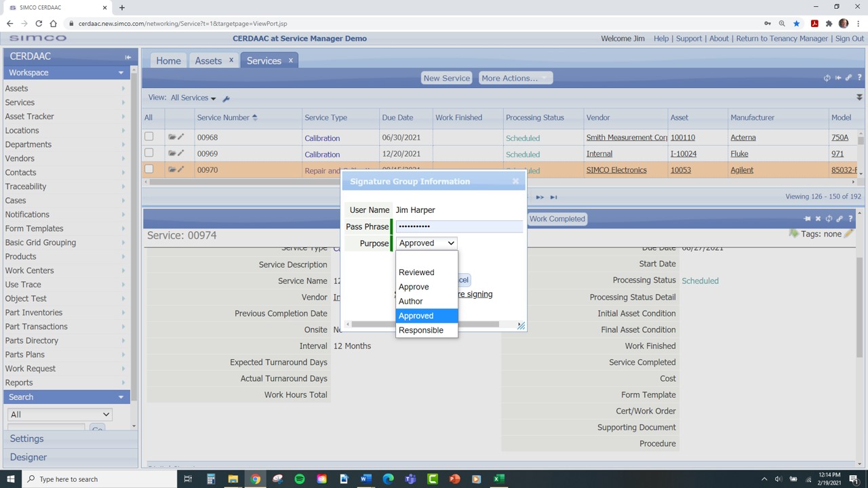868x488 pixels.
Task: Open Excel from the Windows taskbar
Action: tap(498, 479)
